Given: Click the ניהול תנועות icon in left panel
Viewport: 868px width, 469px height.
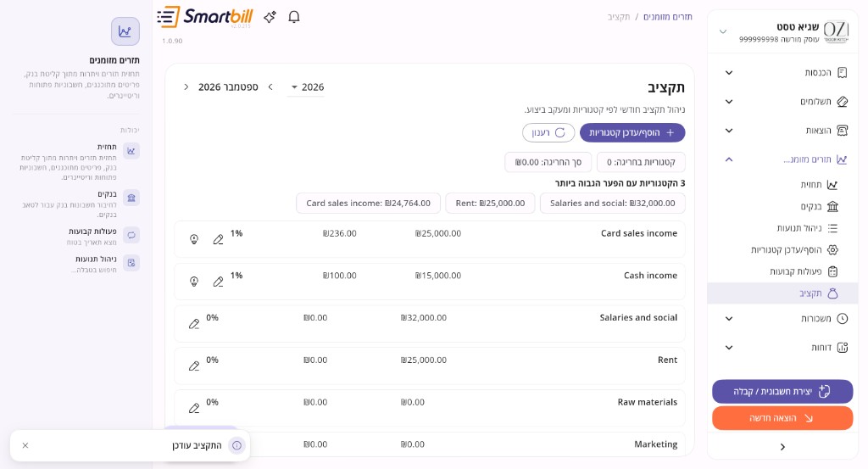Looking at the screenshot, I should pyautogui.click(x=131, y=263).
